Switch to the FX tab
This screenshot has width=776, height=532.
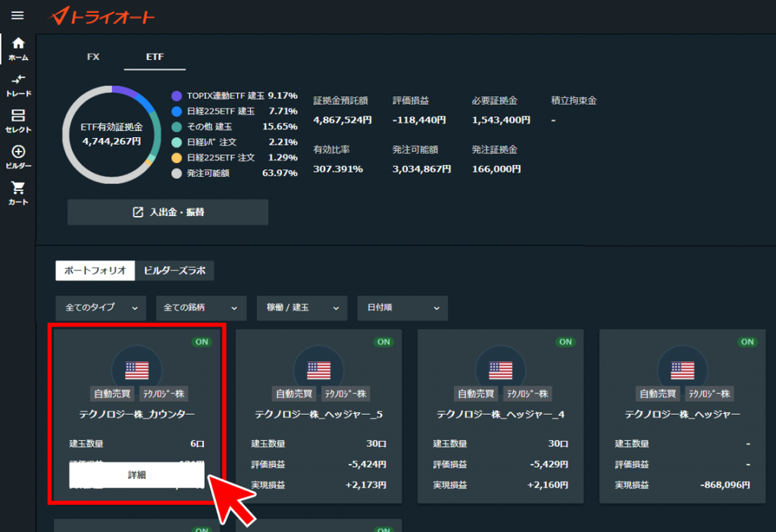click(93, 57)
